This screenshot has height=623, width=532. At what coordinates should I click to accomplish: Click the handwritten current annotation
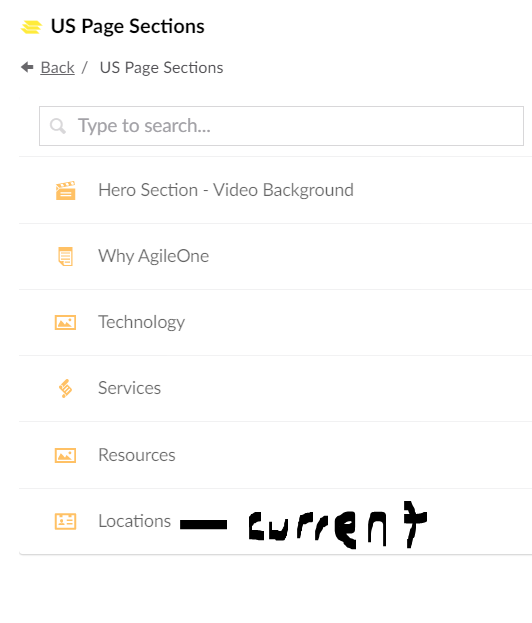(x=338, y=524)
